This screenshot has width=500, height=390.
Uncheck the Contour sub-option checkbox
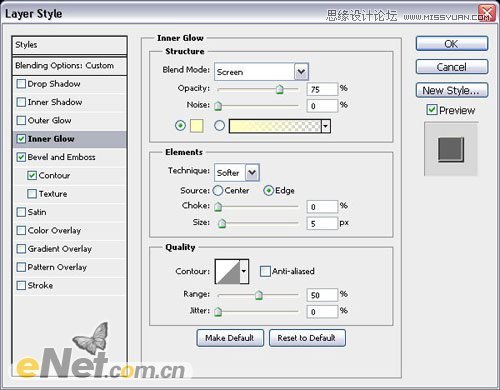32,175
